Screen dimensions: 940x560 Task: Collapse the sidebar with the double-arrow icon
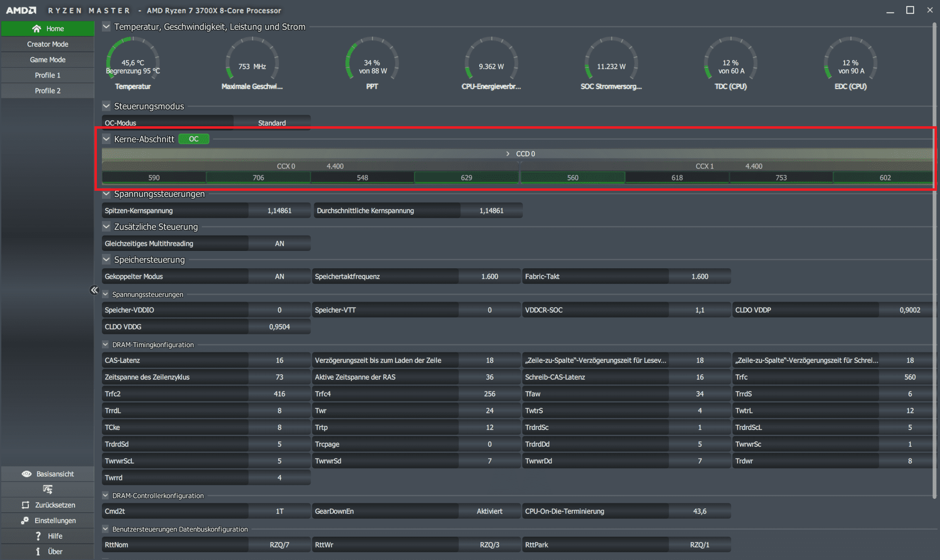click(x=94, y=290)
